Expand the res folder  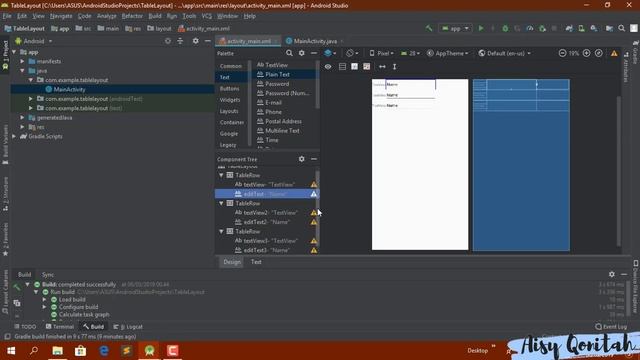(22, 127)
